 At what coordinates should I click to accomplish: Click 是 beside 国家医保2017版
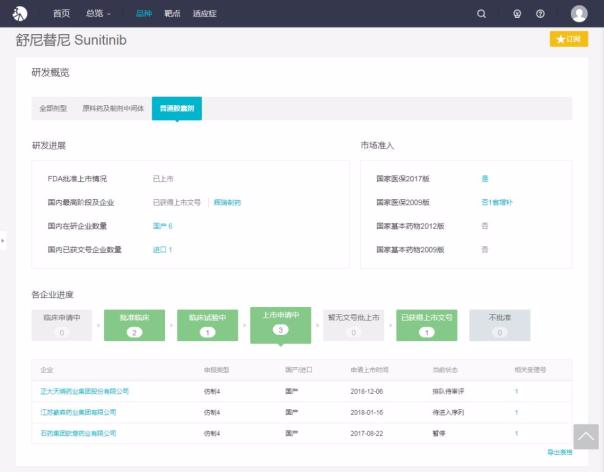pos(485,178)
